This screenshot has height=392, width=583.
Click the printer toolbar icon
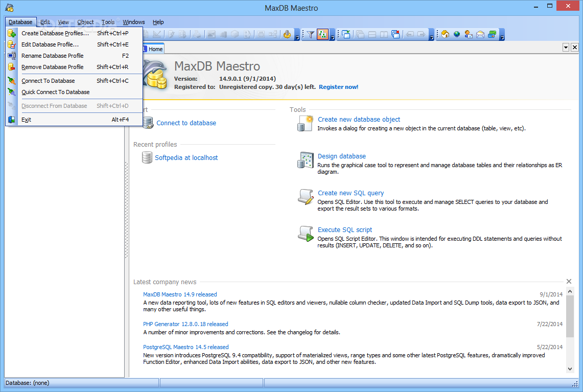(197, 35)
